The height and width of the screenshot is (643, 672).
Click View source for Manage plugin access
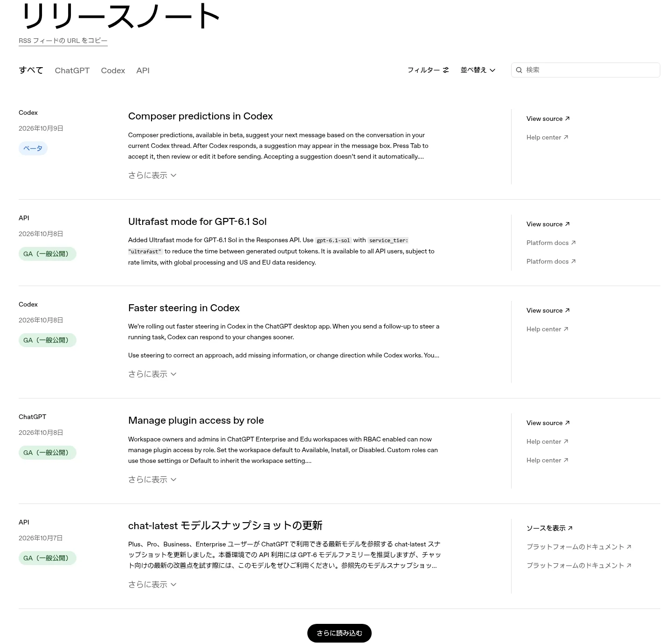pos(548,423)
